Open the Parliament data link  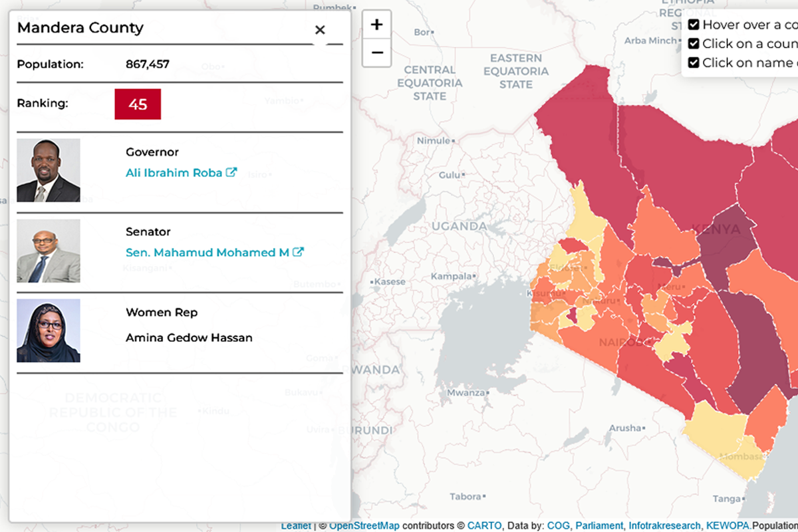[597, 525]
